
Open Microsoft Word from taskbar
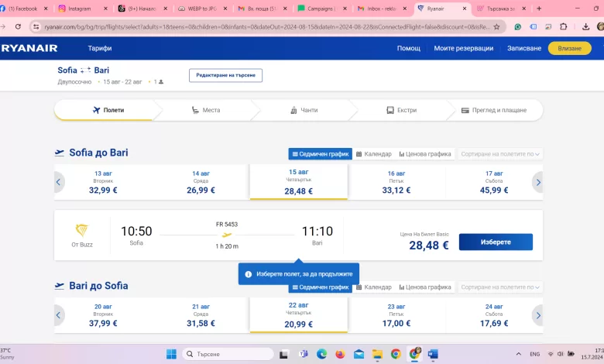coord(433,354)
